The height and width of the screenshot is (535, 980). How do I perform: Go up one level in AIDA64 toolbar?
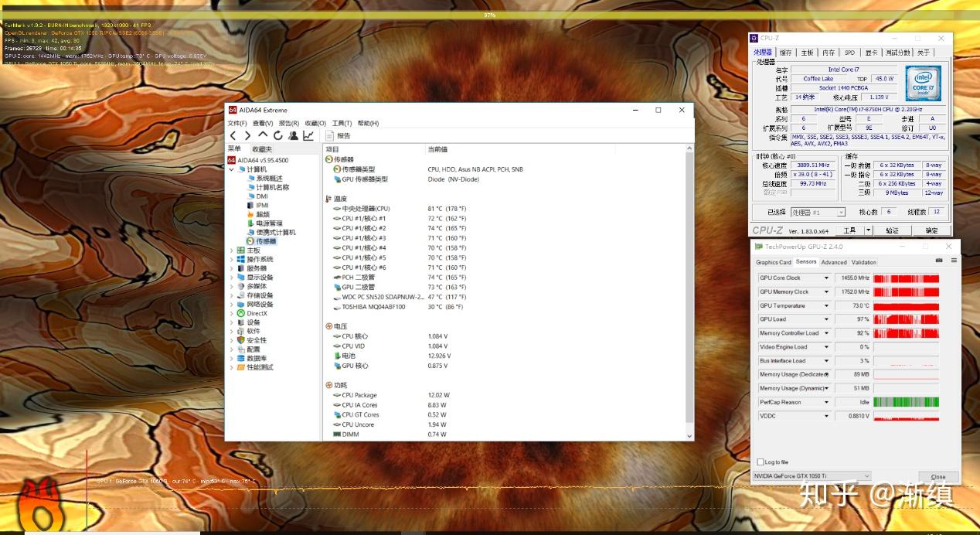[263, 135]
